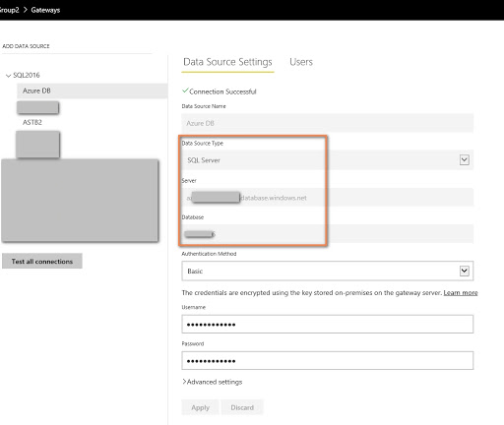Click the SQL Server type value
The width and height of the screenshot is (504, 425).
point(204,160)
